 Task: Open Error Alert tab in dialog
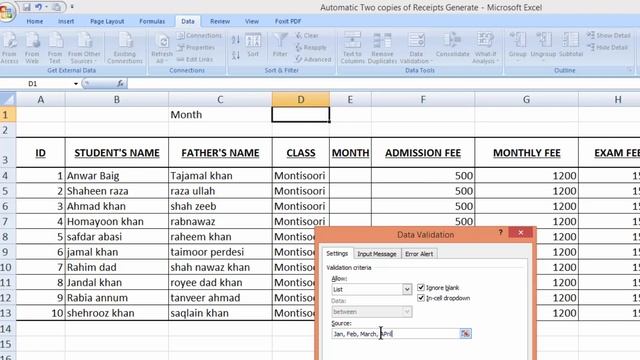[x=419, y=254]
